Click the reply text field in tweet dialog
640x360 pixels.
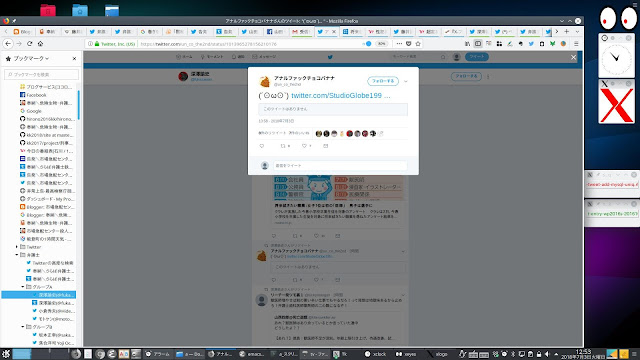coord(340,165)
